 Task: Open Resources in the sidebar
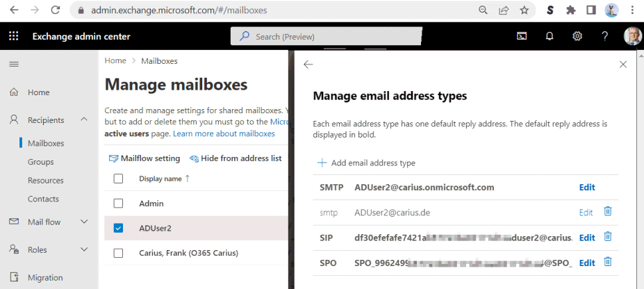46,180
